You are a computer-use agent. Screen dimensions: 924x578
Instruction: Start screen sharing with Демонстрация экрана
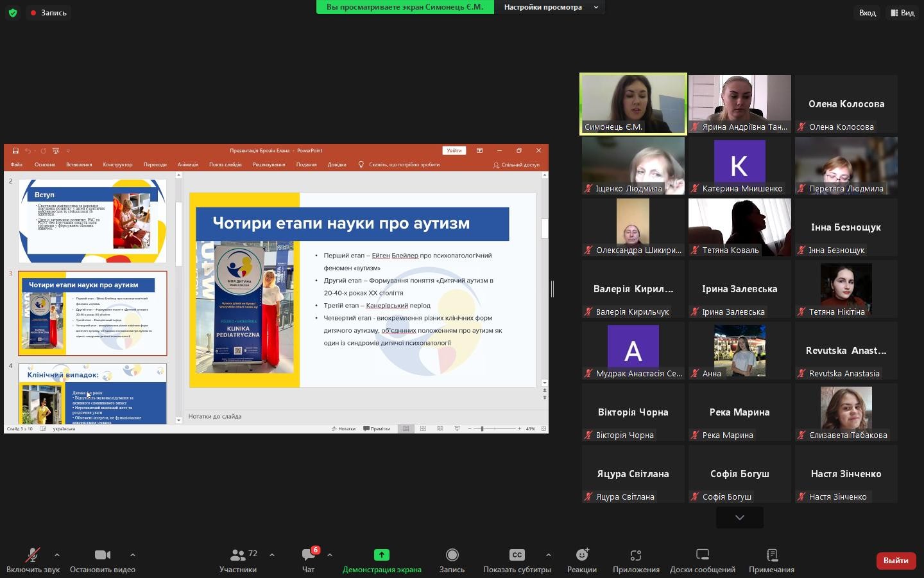tap(382, 560)
